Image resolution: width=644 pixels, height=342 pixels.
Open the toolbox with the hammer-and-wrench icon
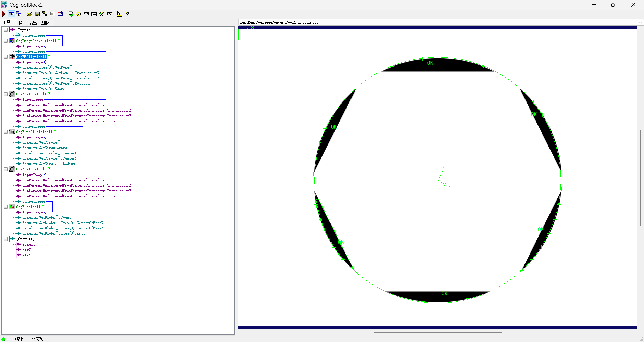click(101, 14)
